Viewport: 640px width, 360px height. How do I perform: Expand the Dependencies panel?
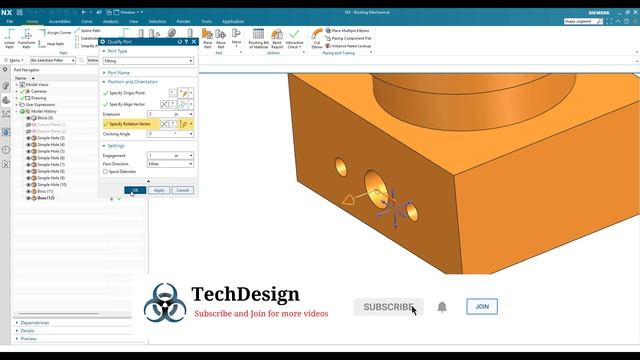(17, 323)
